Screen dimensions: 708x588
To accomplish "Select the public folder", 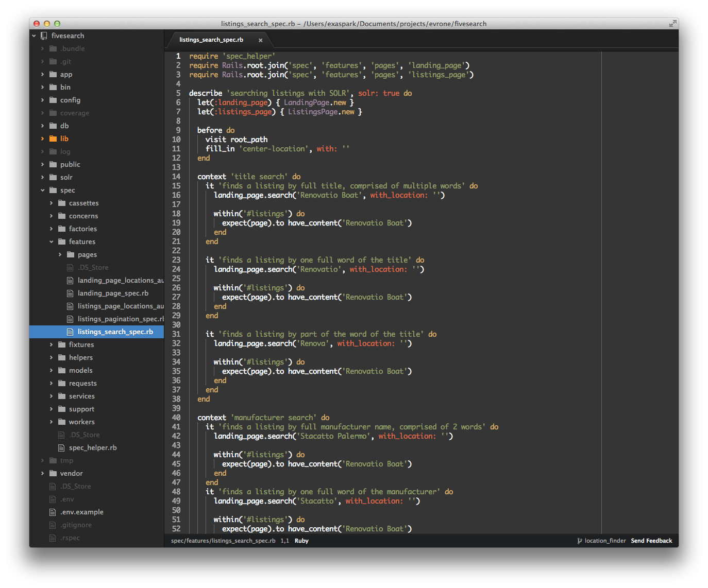I will click(70, 164).
